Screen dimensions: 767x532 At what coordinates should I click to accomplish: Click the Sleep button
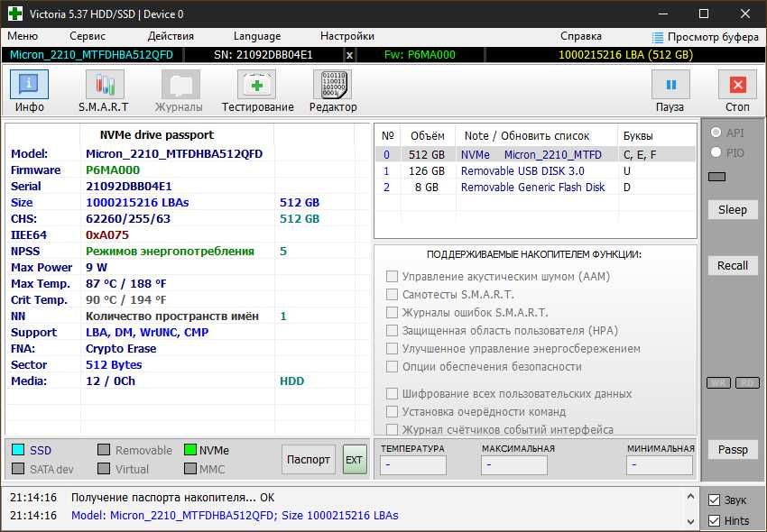pyautogui.click(x=733, y=210)
